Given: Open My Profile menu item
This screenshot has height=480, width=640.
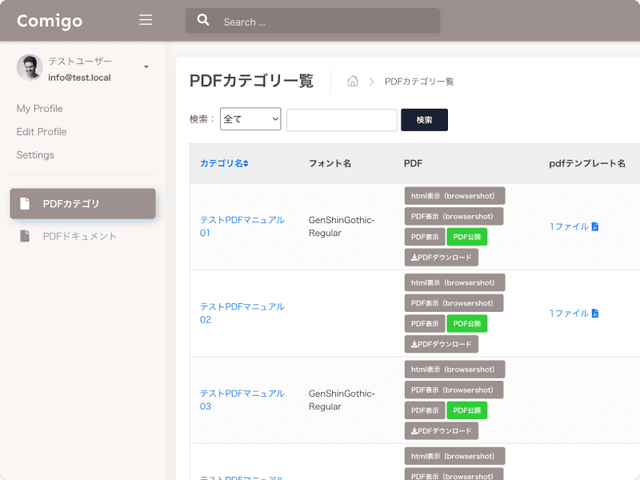Looking at the screenshot, I should [39, 108].
